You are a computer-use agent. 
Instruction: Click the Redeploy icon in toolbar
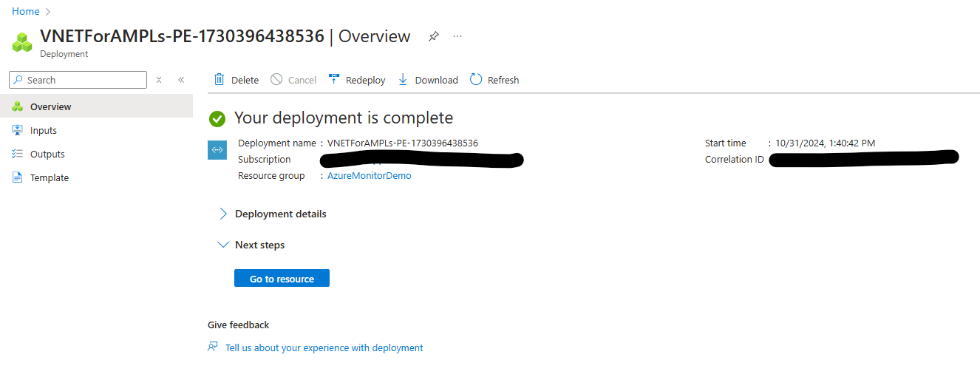pos(334,80)
